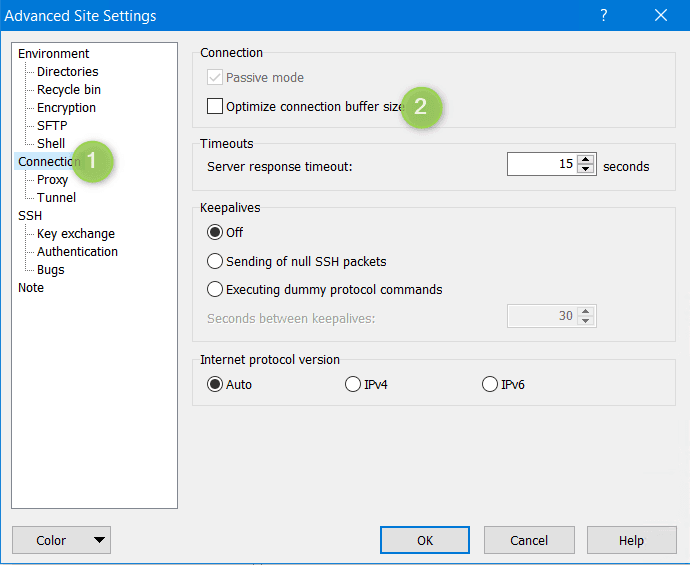Select Executing dummy protocol commands option
This screenshot has width=690, height=565.
pyautogui.click(x=215, y=290)
